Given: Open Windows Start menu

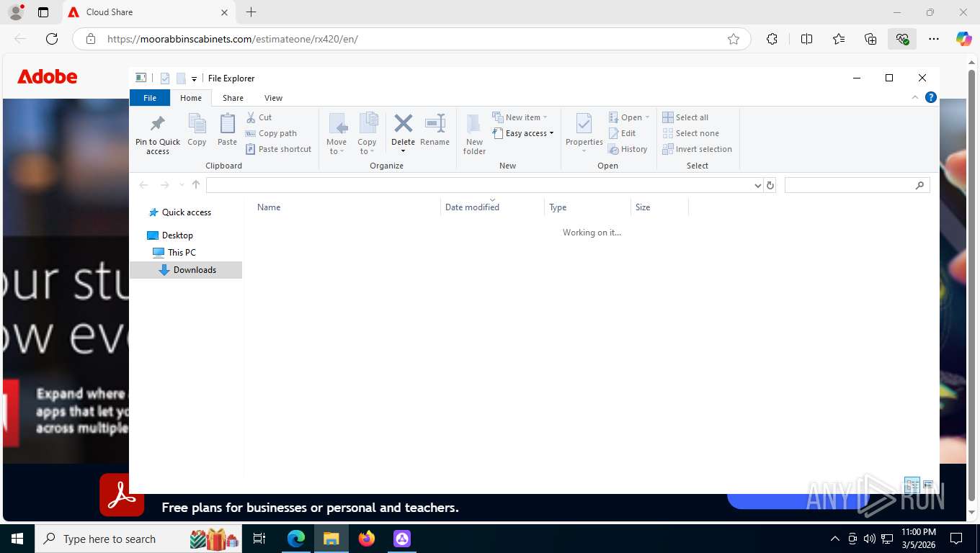Looking at the screenshot, I should point(17,539).
